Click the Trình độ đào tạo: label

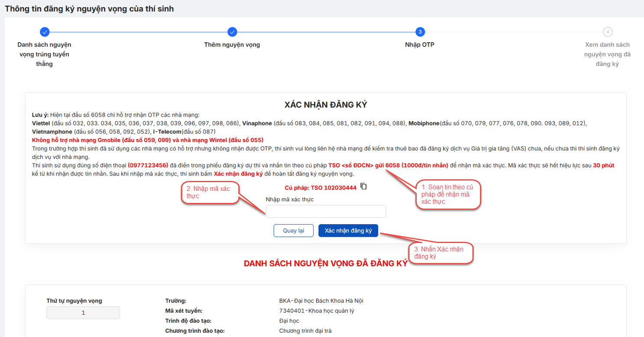click(189, 321)
